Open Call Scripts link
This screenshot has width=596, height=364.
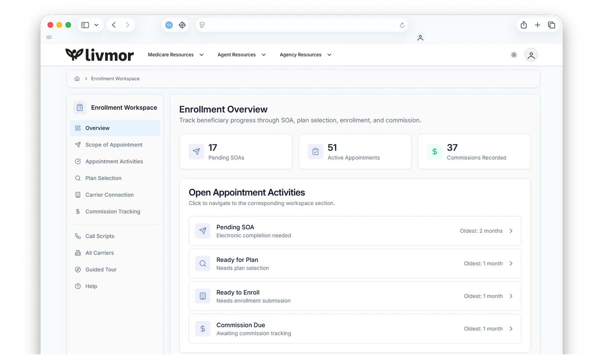[115, 236]
